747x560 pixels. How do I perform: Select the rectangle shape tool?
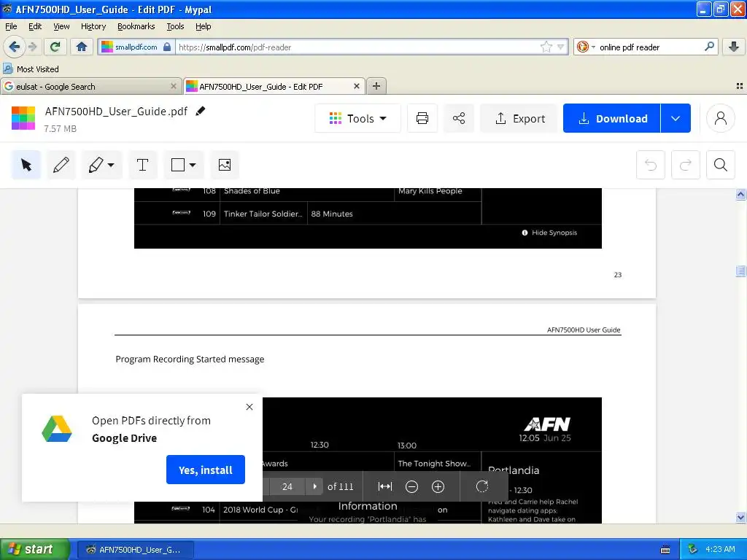click(x=178, y=166)
